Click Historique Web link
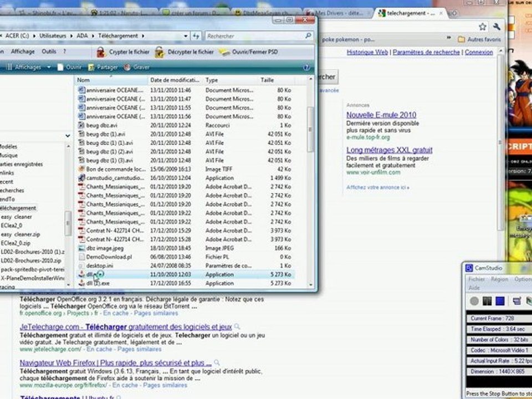This screenshot has height=399, width=532. pos(367,52)
